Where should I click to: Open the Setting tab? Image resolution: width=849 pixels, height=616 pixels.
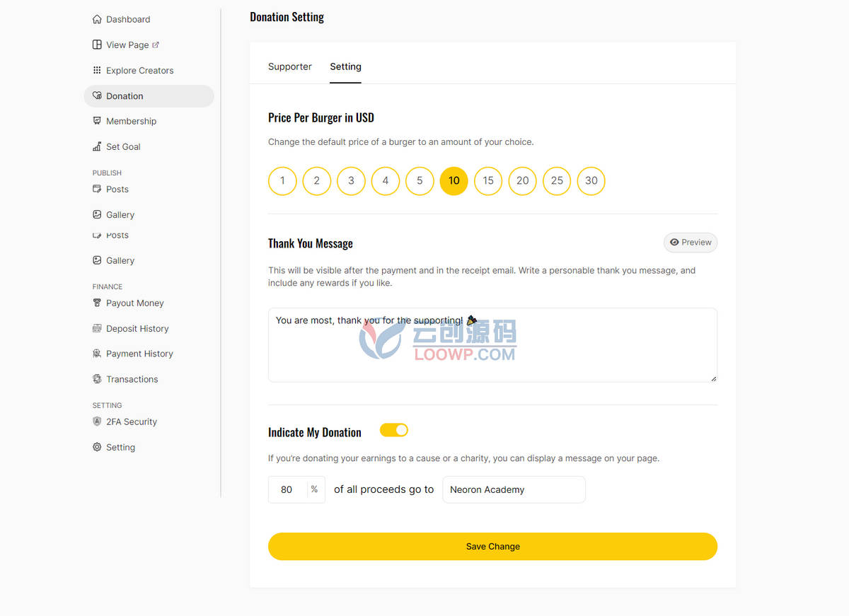pyautogui.click(x=345, y=66)
